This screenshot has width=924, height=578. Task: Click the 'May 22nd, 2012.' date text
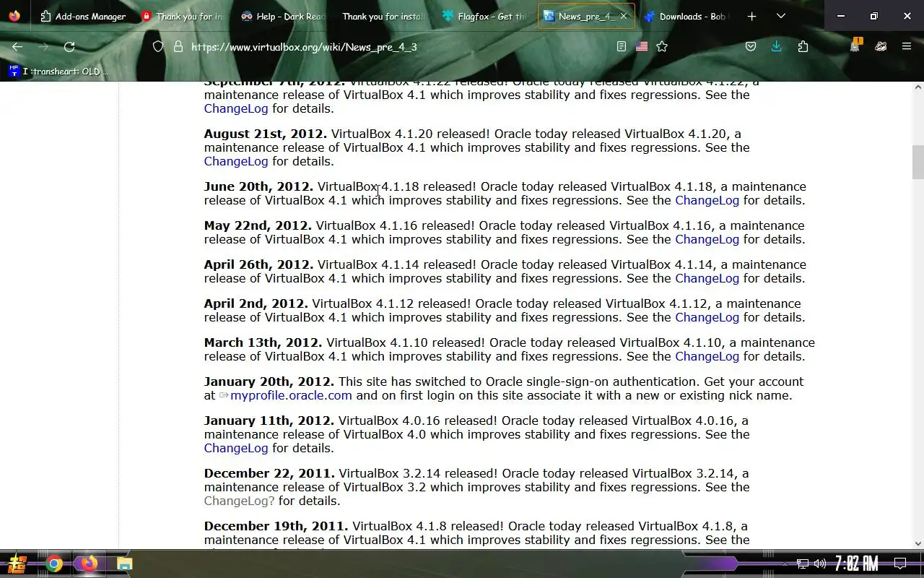[258, 225]
